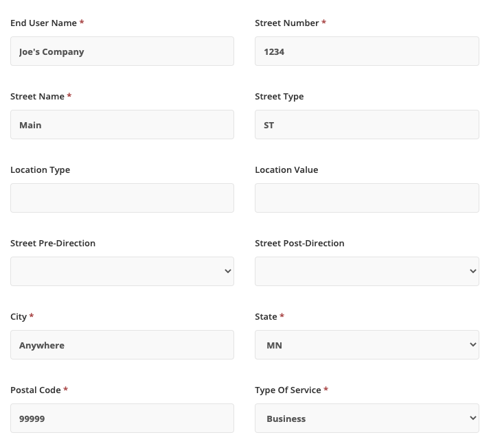Image resolution: width=491 pixels, height=448 pixels.
Task: Focus the Street Number field containing 1234
Action: (367, 51)
